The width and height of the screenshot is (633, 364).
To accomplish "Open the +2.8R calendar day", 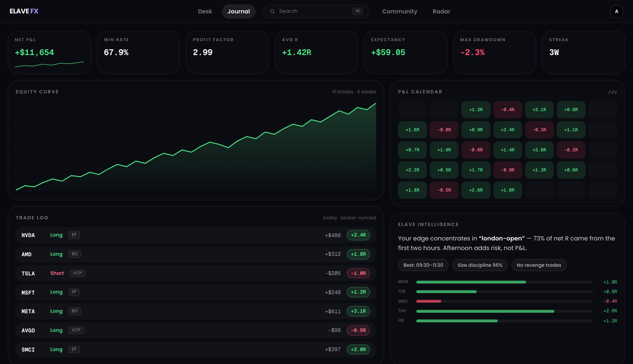I will point(539,150).
